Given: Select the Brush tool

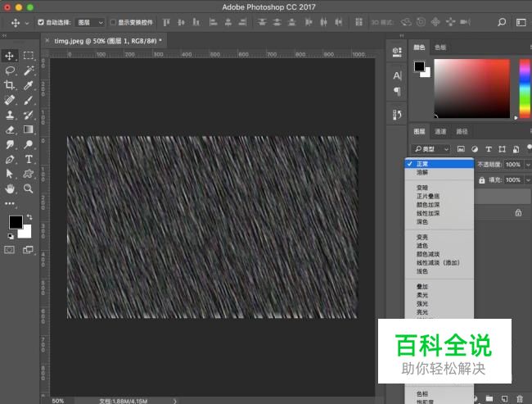Looking at the screenshot, I should 29,100.
